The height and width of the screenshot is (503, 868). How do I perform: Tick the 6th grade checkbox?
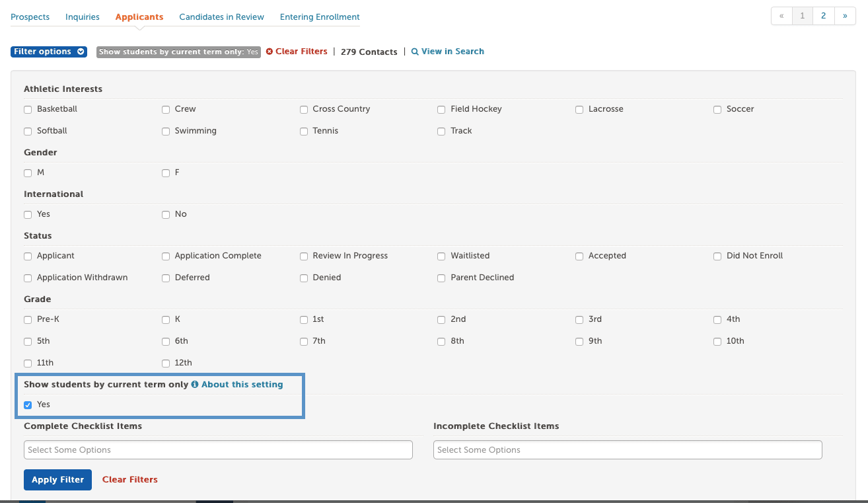[166, 342]
